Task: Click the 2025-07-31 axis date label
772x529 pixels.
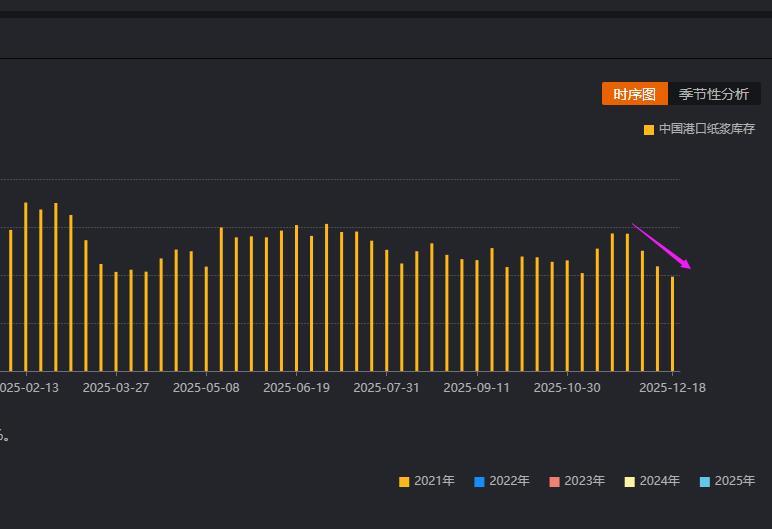Action: tap(386, 388)
